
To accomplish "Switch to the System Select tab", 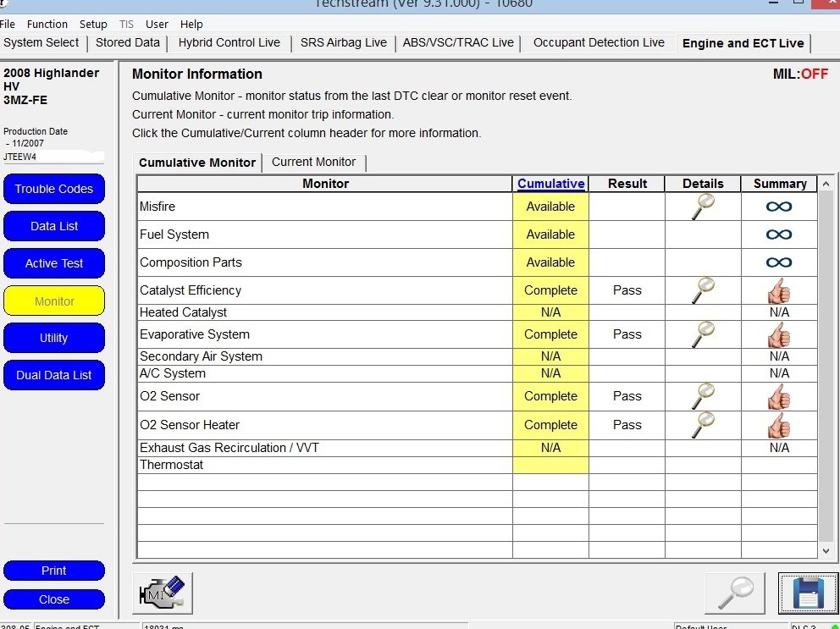I will pos(41,43).
